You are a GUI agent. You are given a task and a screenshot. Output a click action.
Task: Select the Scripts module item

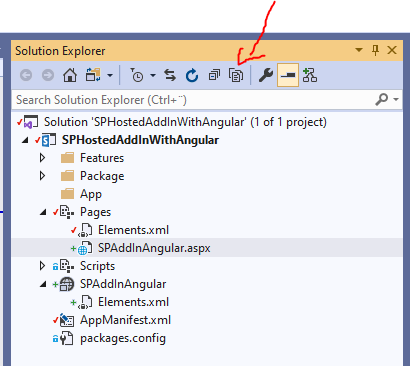(97, 266)
